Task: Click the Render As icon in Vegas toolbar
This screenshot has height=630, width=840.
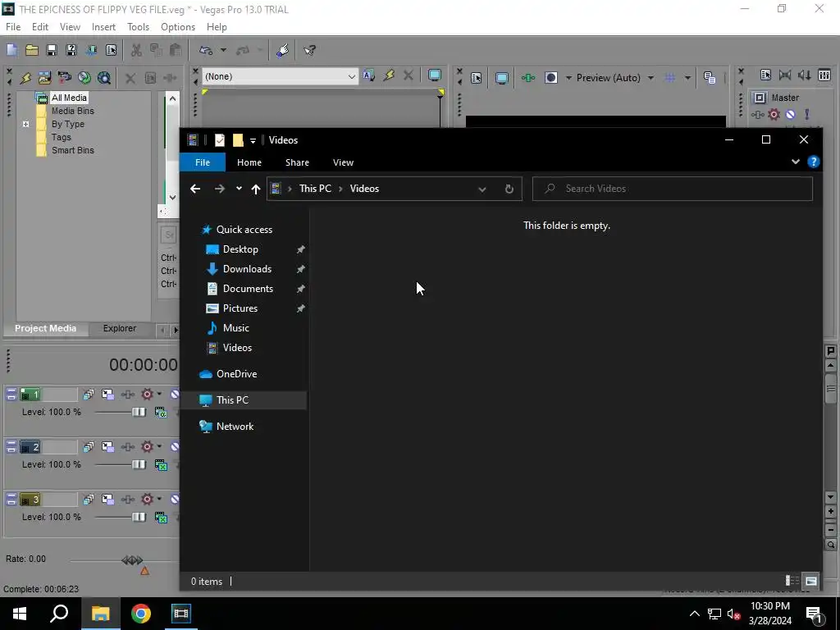Action: tap(91, 50)
